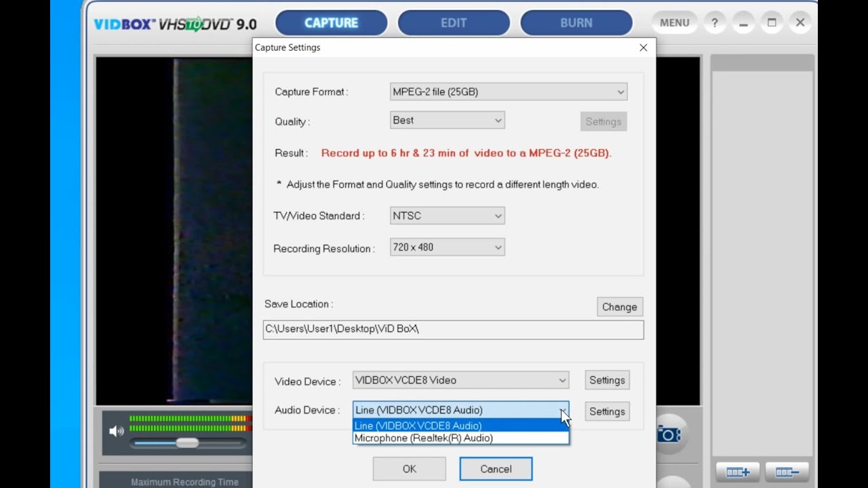Click the remove clip filmstrip icon

coord(787,472)
